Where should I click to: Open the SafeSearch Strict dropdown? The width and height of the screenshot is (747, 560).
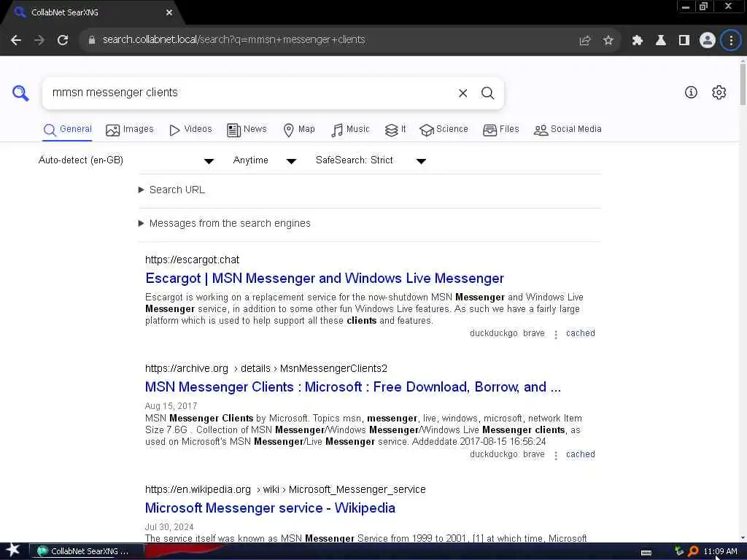(x=371, y=160)
